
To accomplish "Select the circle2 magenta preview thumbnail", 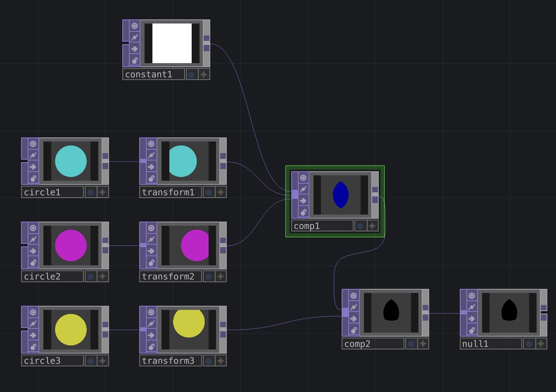I will click(x=71, y=246).
